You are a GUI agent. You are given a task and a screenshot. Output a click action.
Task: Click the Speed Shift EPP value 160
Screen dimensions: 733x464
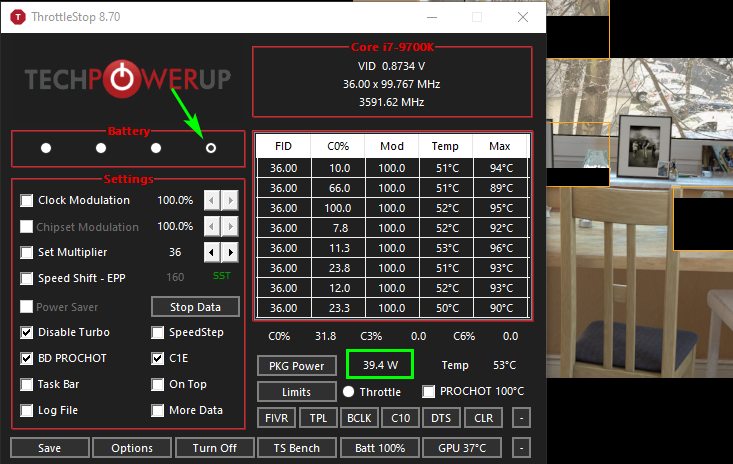point(175,278)
